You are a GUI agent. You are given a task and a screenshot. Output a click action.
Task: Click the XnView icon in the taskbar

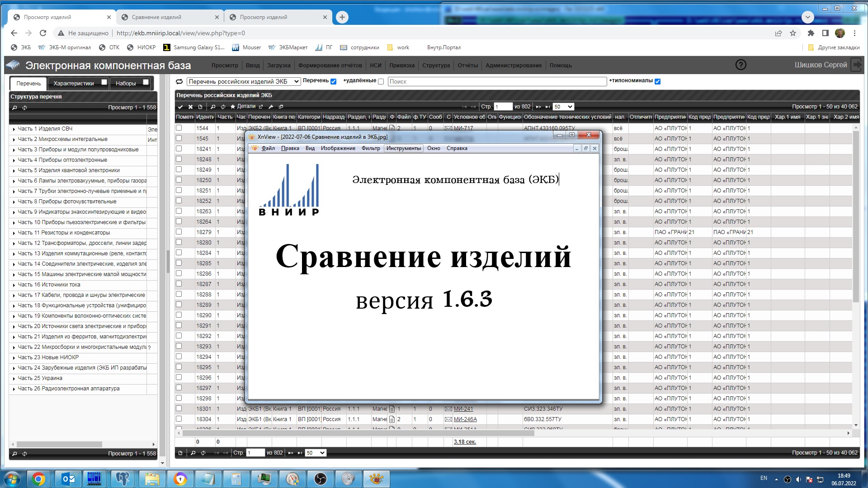[x=376, y=479]
